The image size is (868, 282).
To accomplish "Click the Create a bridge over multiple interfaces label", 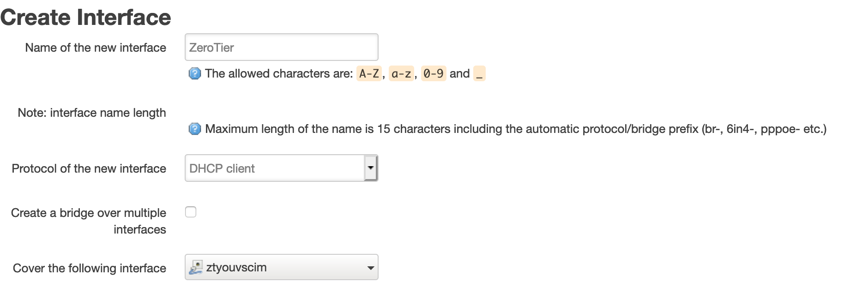I will coord(89,221).
